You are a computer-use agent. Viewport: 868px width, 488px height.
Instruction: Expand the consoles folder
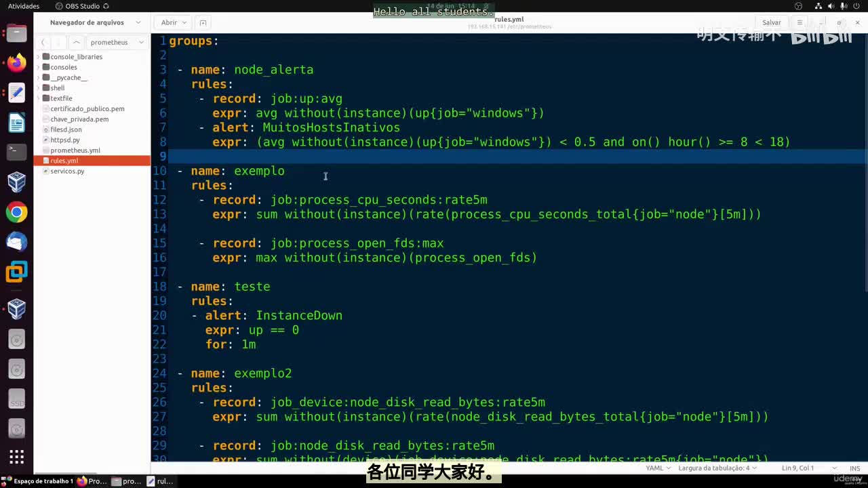38,67
